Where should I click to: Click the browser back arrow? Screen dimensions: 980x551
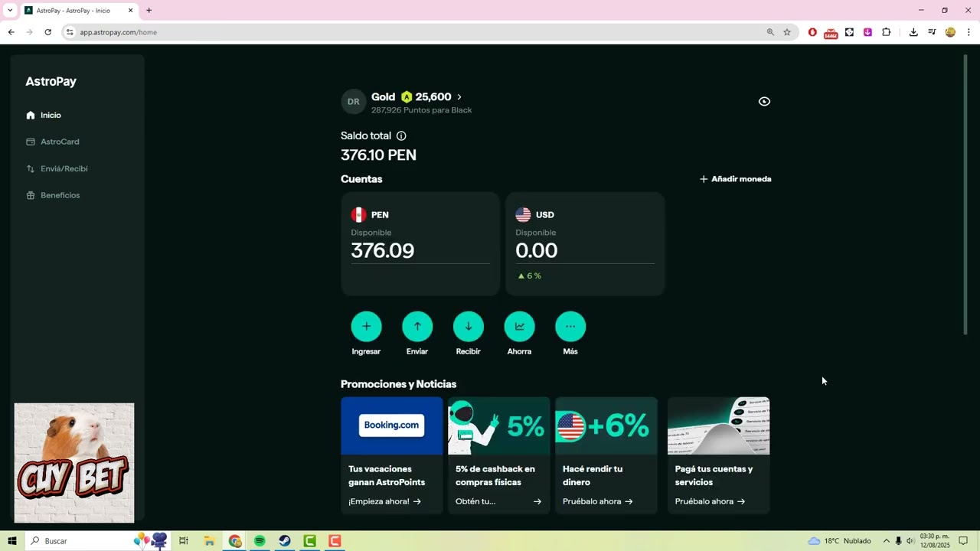[x=11, y=32]
